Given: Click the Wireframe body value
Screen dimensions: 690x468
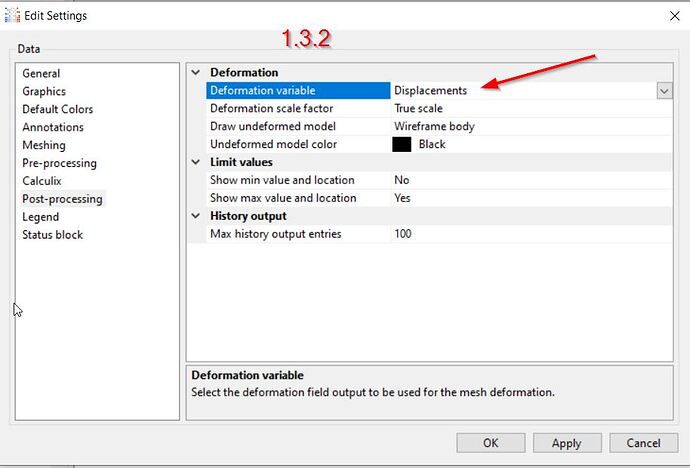Looking at the screenshot, I should pos(434,127).
